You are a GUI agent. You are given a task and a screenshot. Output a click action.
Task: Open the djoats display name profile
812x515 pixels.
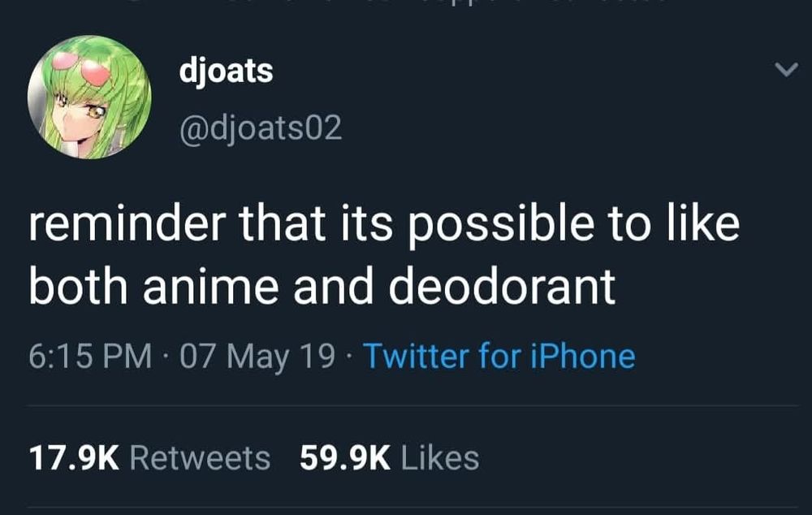[226, 71]
